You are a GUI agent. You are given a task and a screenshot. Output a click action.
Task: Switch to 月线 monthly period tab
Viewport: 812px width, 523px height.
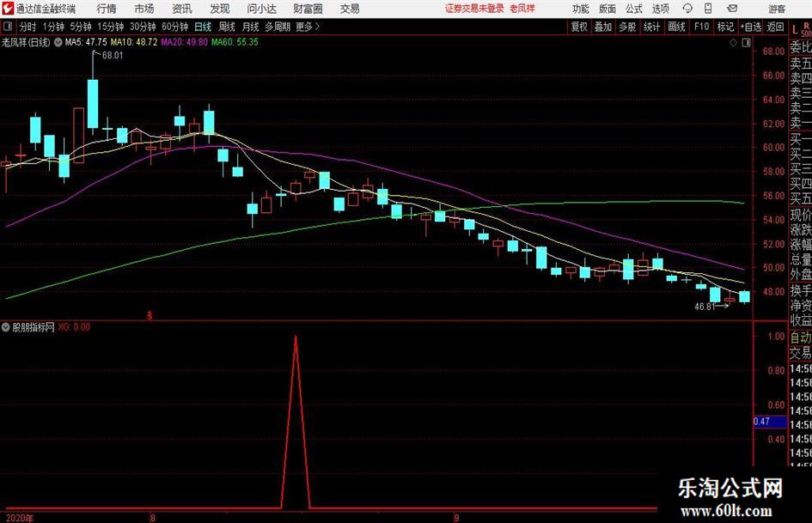pyautogui.click(x=250, y=27)
